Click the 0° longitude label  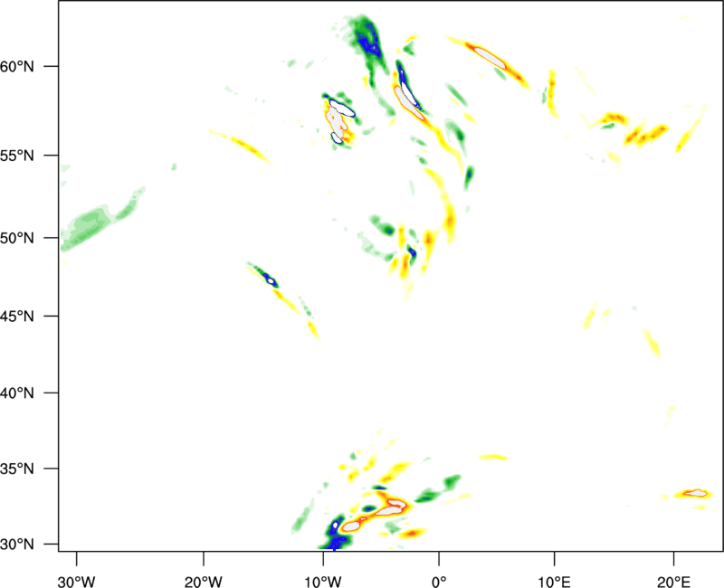[439, 582]
